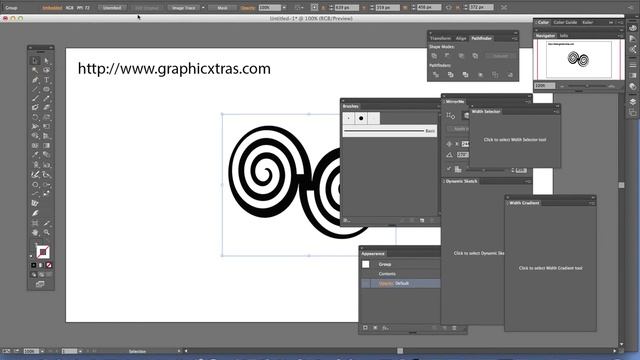This screenshot has width=640, height=360.
Task: Change Screen Mode at toolbox bottom
Action: 40,284
